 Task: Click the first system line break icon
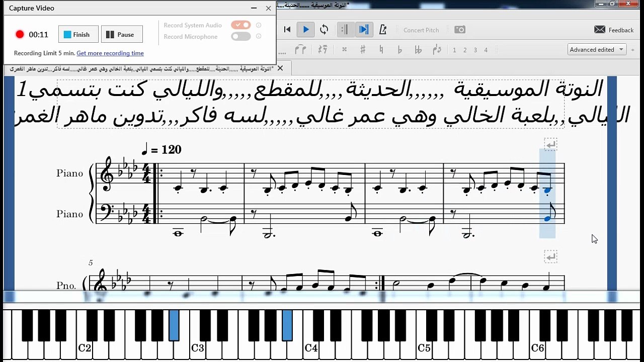click(550, 145)
